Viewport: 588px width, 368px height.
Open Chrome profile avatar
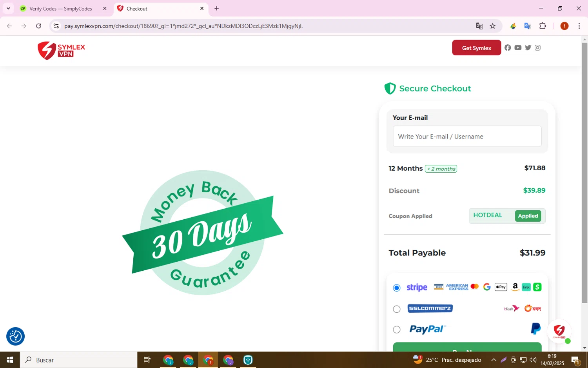[x=564, y=26]
